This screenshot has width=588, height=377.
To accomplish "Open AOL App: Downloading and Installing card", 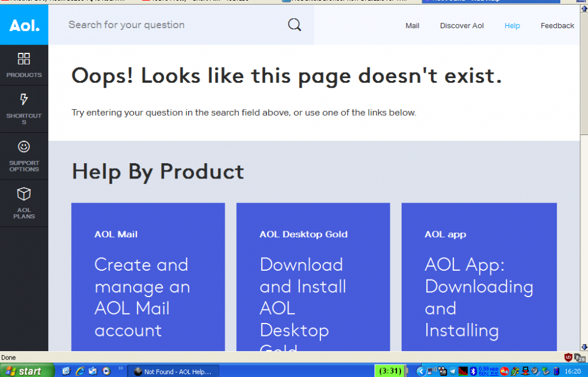I will [479, 277].
